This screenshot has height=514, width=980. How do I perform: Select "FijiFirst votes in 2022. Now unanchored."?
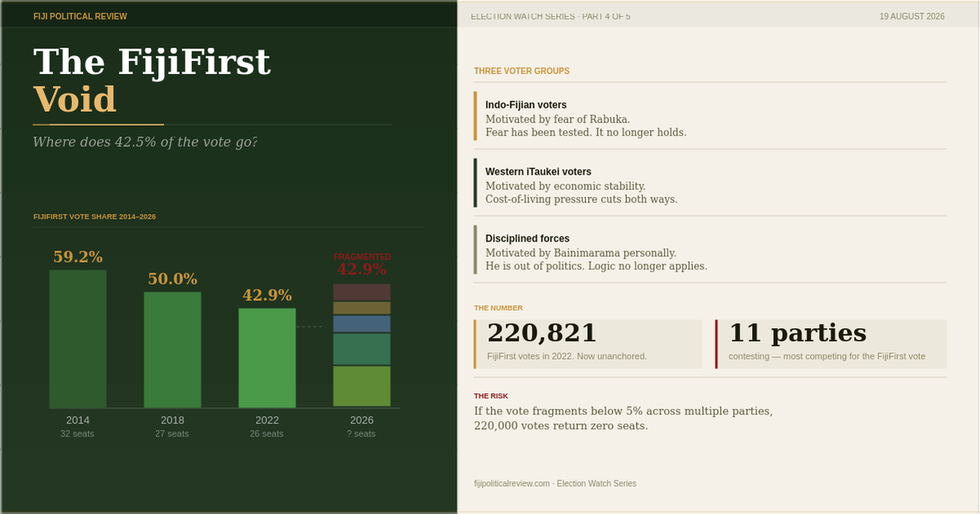[x=567, y=357]
